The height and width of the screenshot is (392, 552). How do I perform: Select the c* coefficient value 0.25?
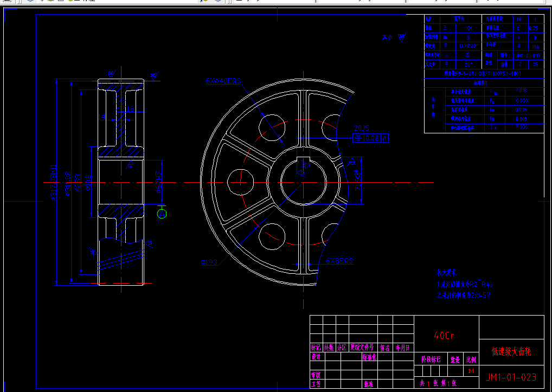[x=534, y=29]
